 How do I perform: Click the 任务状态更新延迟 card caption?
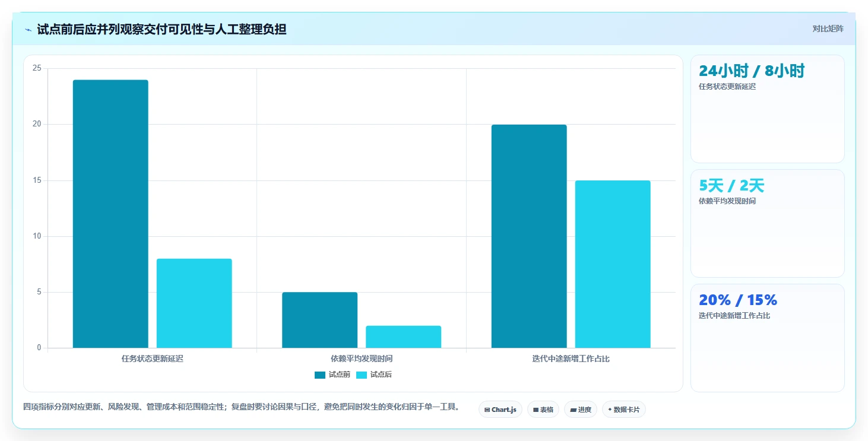(727, 87)
